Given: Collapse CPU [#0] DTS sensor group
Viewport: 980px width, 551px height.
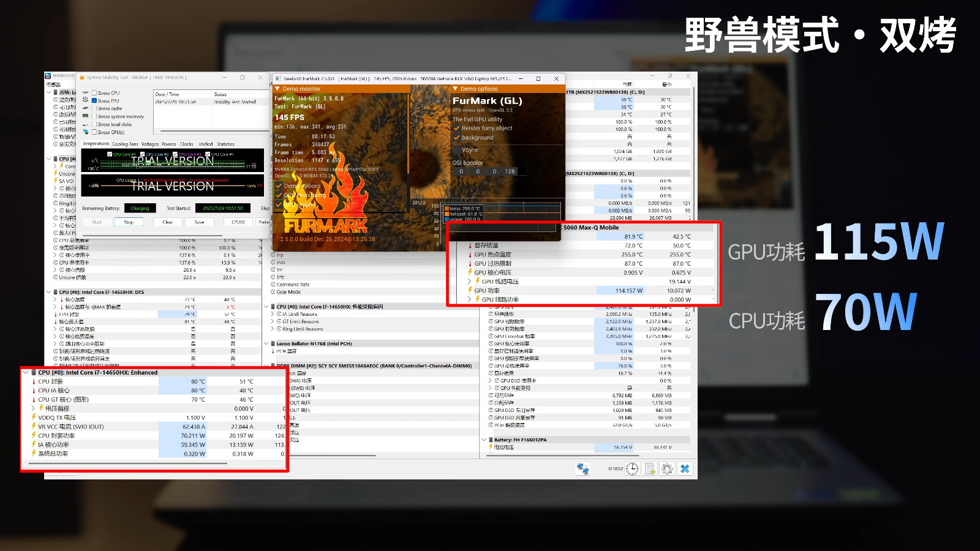Looking at the screenshot, I should click(48, 292).
